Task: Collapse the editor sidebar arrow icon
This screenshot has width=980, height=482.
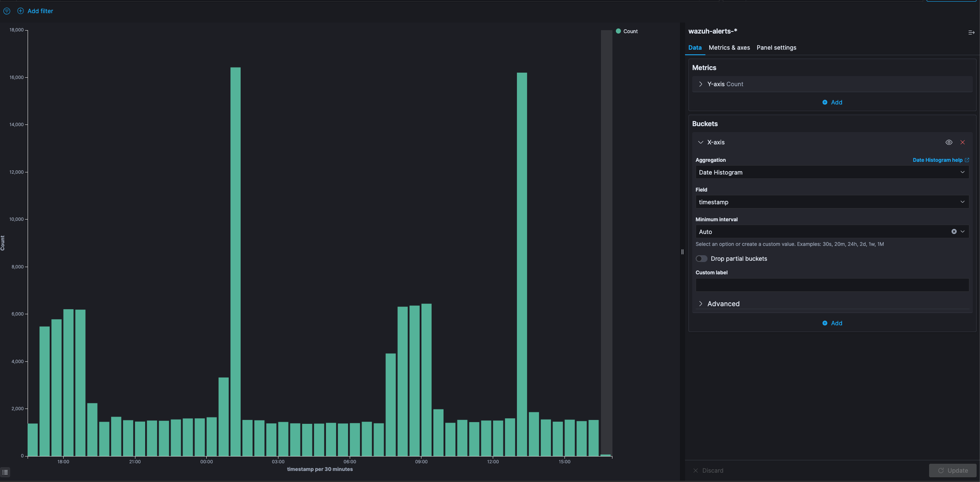Action: tap(971, 32)
